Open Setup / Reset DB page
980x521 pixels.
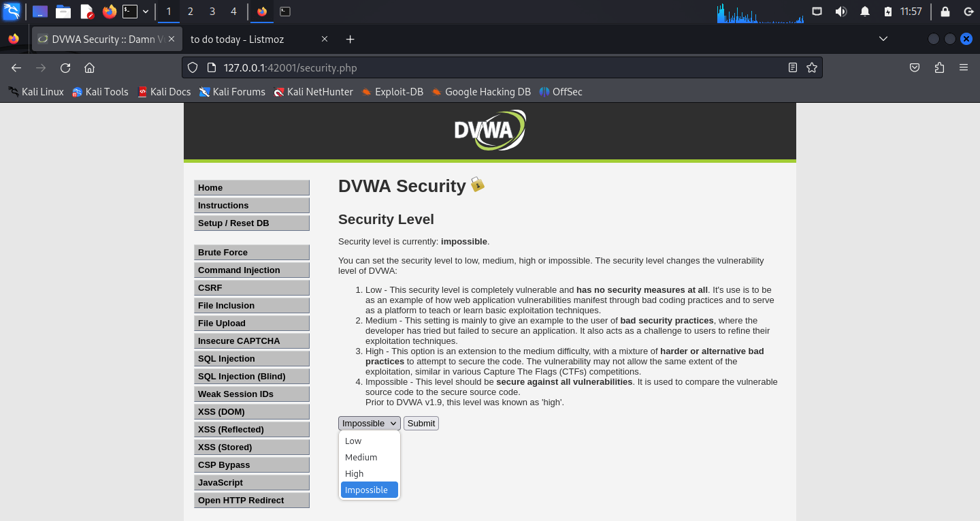pos(252,223)
